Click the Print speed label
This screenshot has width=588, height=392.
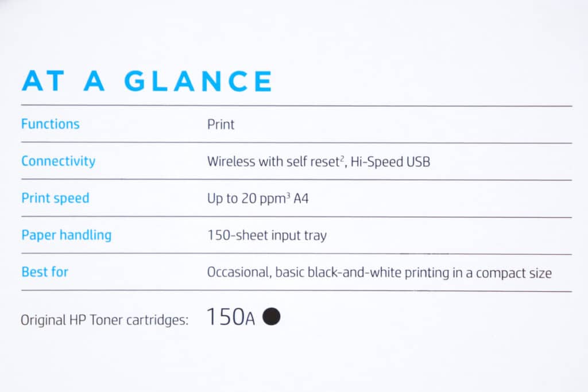click(55, 199)
